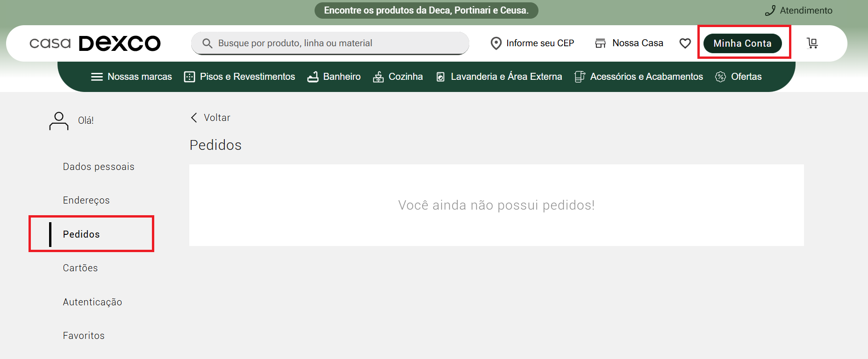Click Minha Conta button

[x=743, y=43]
